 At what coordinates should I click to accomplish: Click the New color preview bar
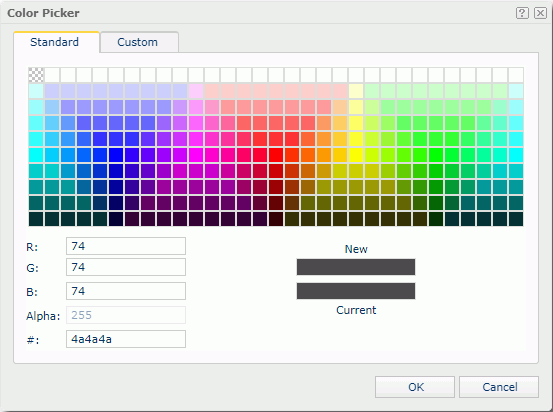point(356,267)
